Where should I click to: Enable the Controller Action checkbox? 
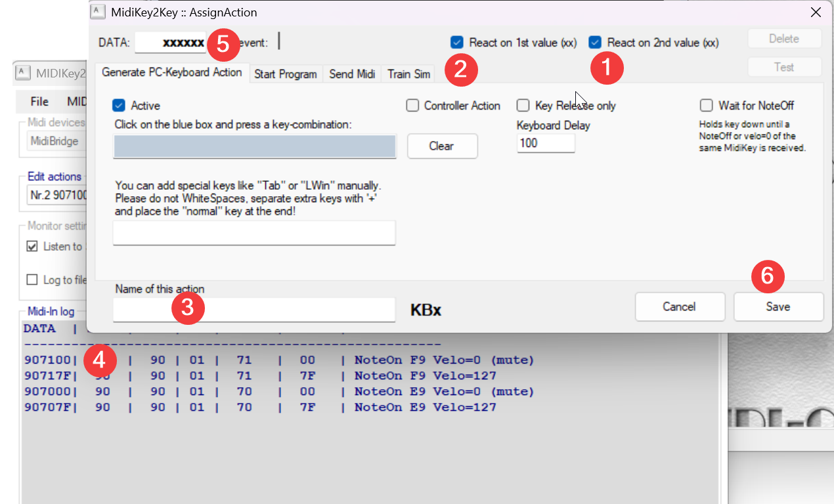(x=412, y=106)
